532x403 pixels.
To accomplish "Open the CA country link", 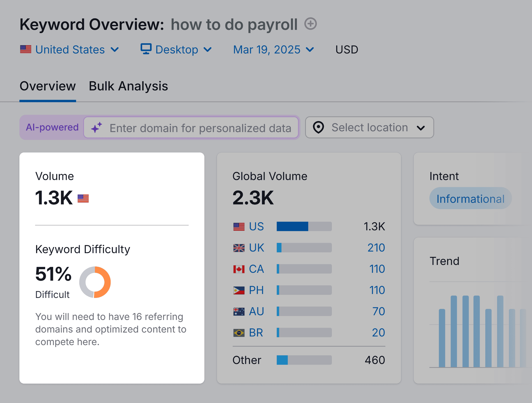I will click(x=256, y=269).
